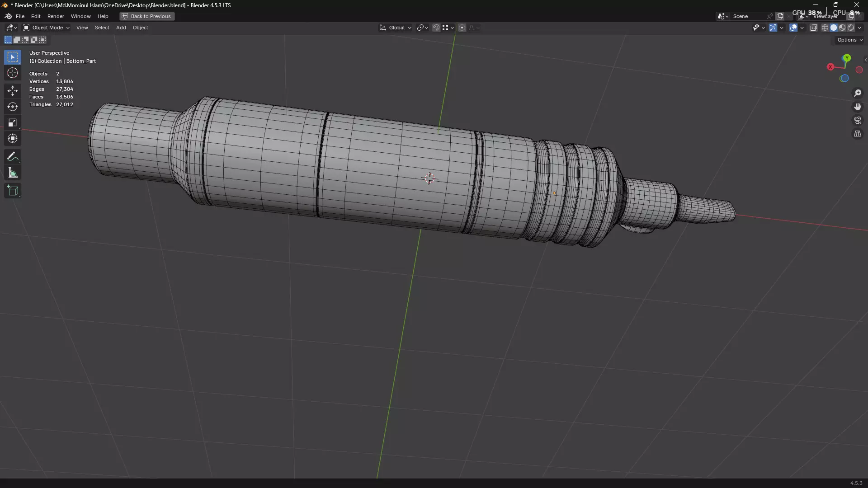The width and height of the screenshot is (868, 488).
Task: Select the Measure ruler tool
Action: click(x=13, y=173)
